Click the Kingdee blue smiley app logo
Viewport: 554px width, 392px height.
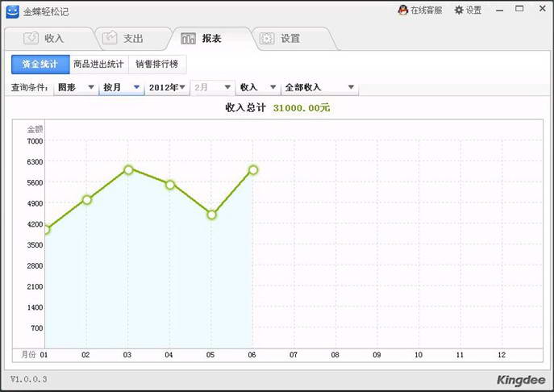(x=12, y=11)
